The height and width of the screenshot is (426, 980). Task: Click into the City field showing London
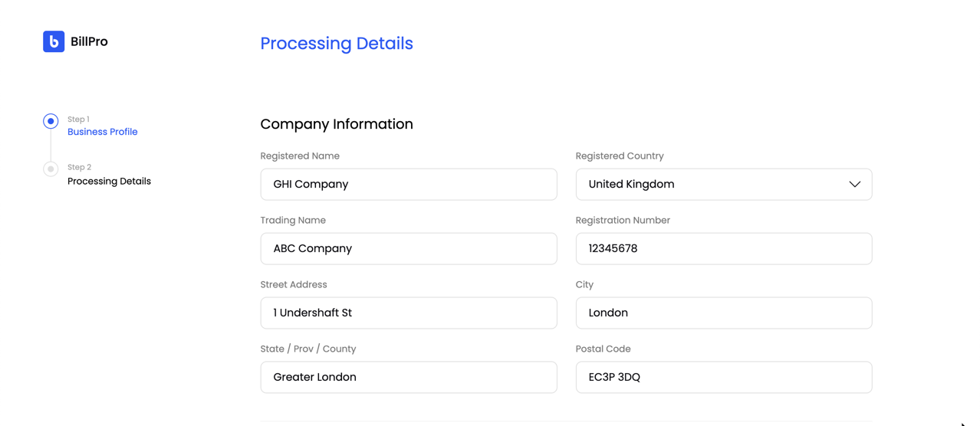click(723, 313)
